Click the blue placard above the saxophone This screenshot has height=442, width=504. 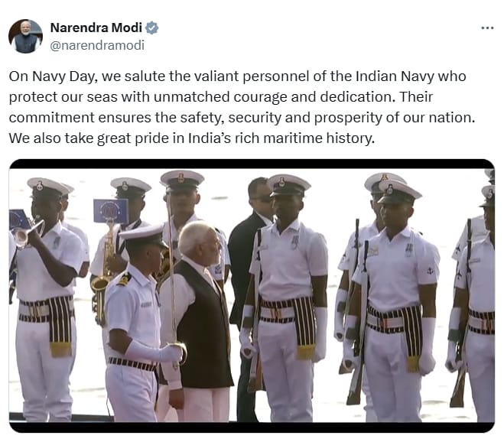click(x=111, y=211)
